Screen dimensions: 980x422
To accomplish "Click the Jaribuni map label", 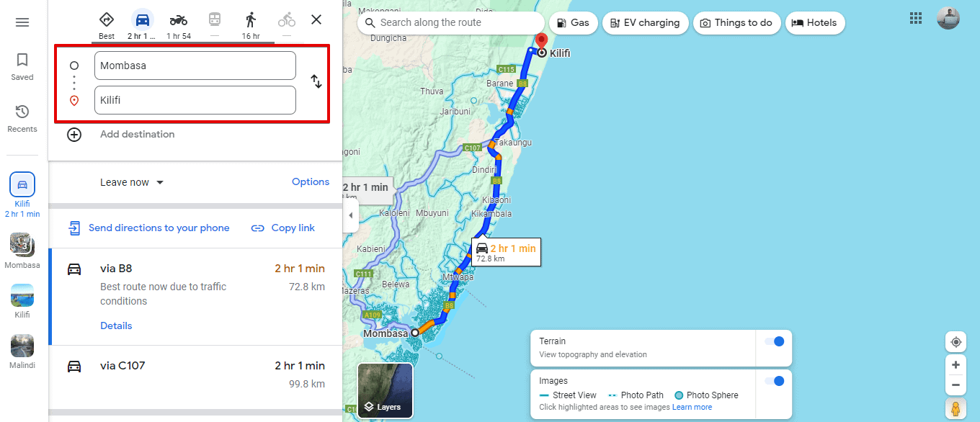I will (455, 112).
